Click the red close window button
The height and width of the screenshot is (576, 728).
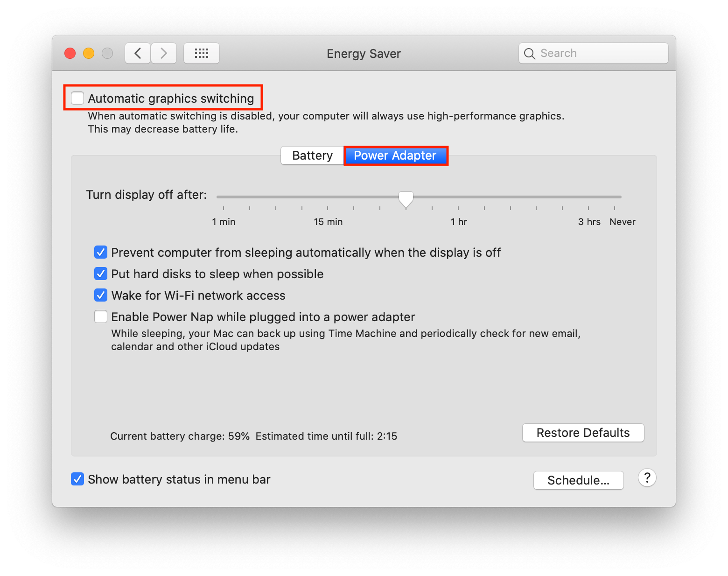pyautogui.click(x=70, y=53)
